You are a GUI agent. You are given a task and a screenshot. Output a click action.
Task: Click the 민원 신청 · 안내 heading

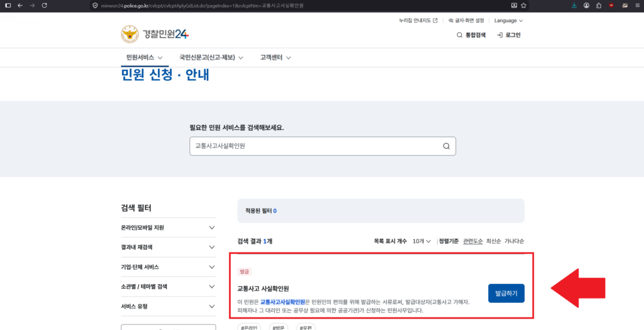(165, 76)
